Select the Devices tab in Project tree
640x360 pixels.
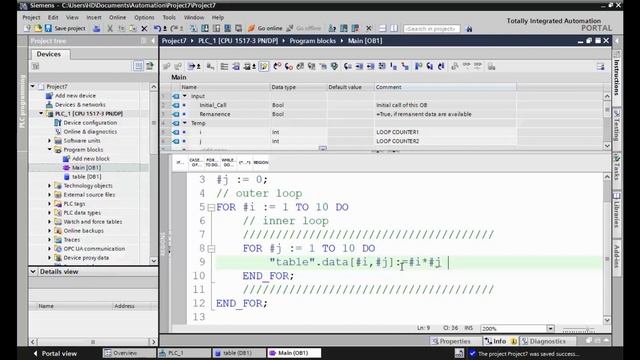click(49, 54)
